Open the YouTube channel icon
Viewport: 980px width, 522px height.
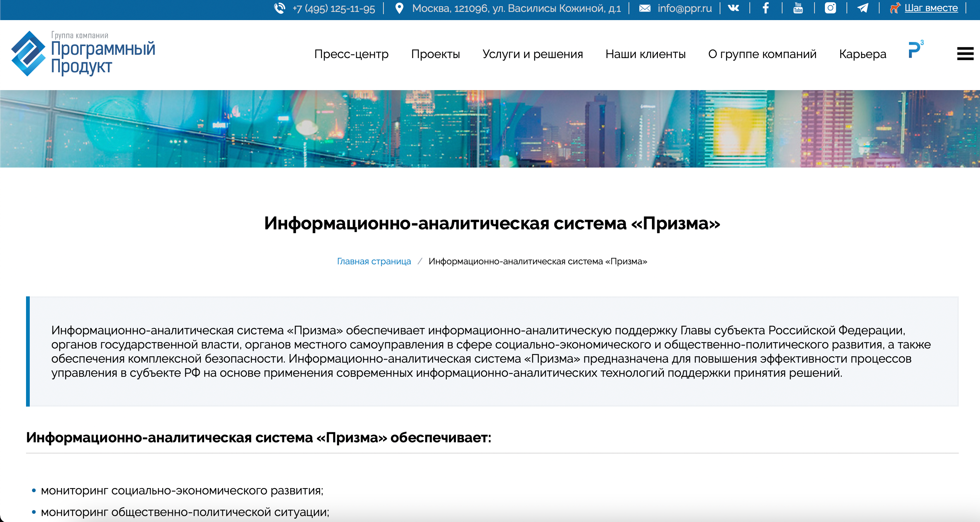click(x=798, y=8)
